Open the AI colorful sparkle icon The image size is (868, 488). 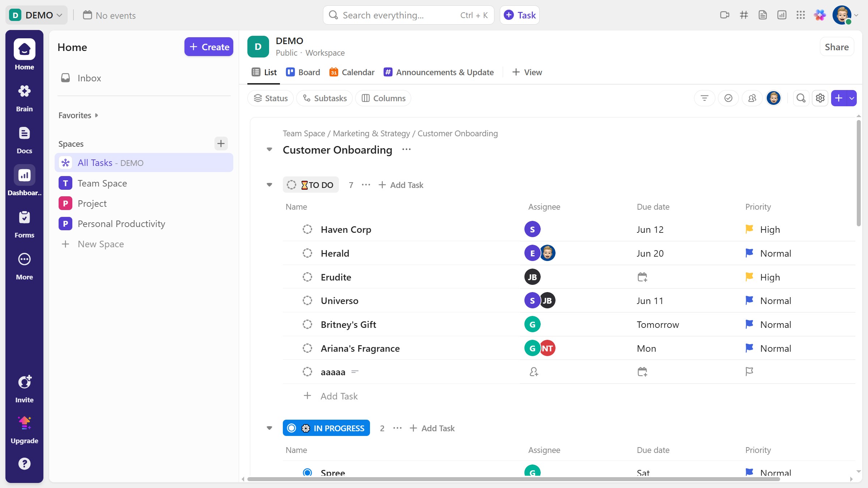(x=820, y=15)
